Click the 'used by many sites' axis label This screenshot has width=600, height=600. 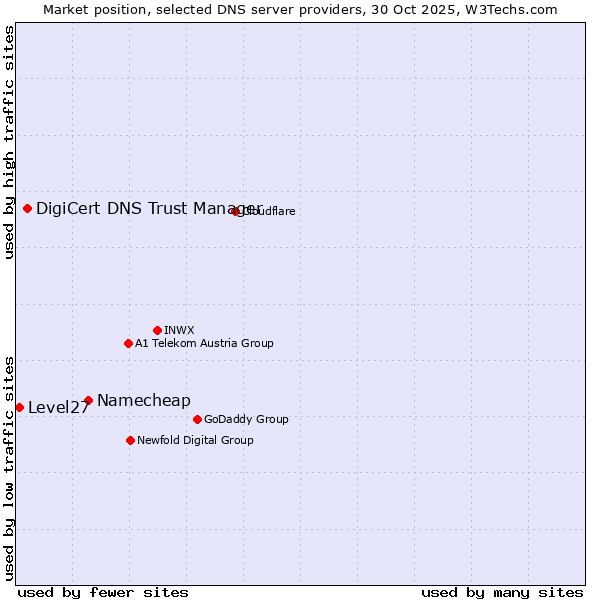[502, 592]
